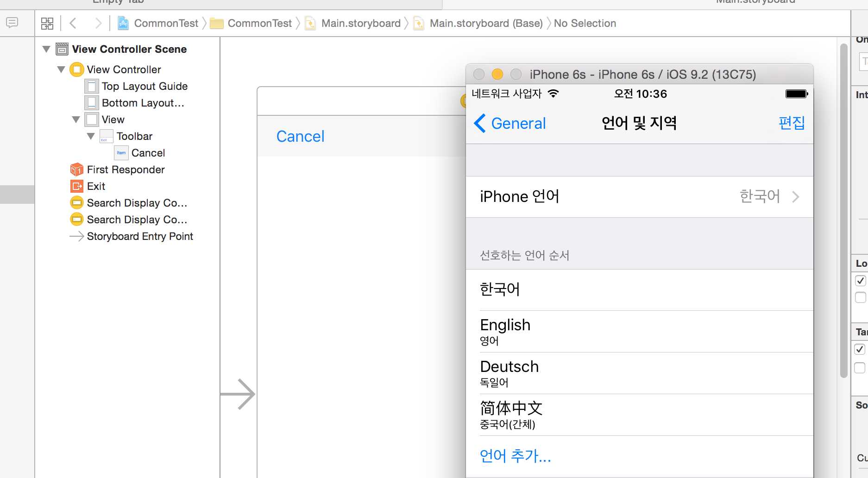Collapse the Toolbar disclosure triangle
The width and height of the screenshot is (868, 478).
pos(91,136)
